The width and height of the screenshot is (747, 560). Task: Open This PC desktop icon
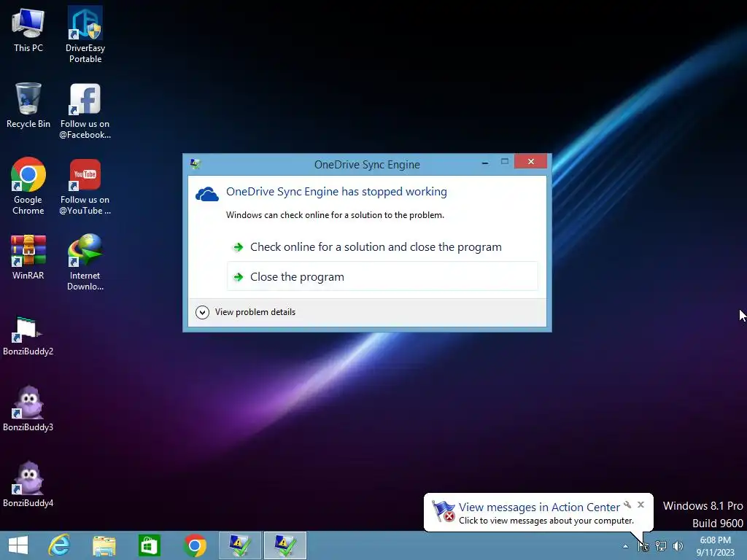[x=28, y=29]
